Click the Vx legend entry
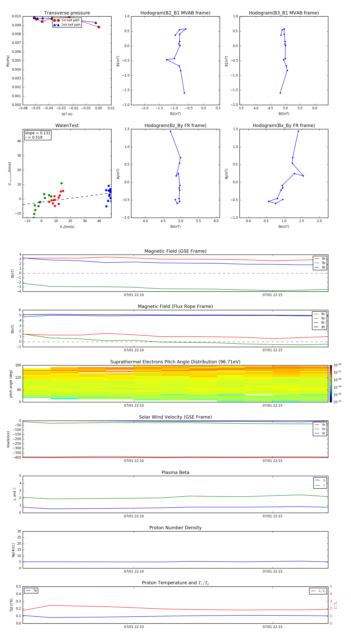 click(x=320, y=424)
